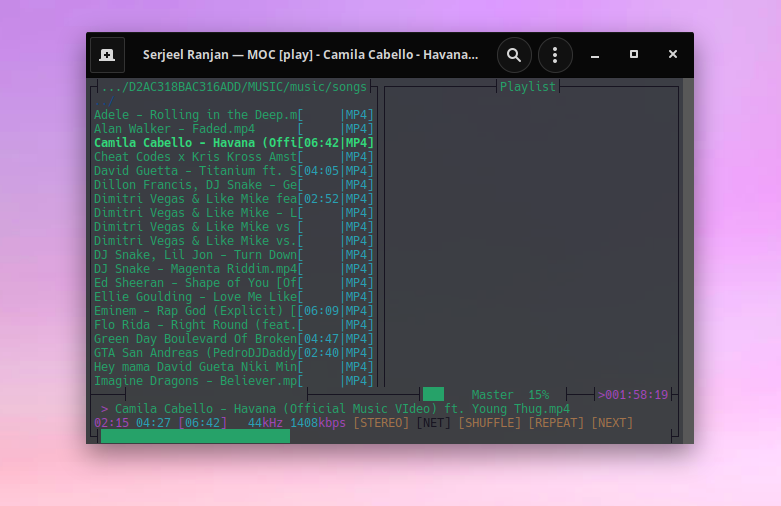Viewport: 781px width, 506px height.
Task: Click the 06:42 duration on Havana row
Action: click(x=321, y=143)
